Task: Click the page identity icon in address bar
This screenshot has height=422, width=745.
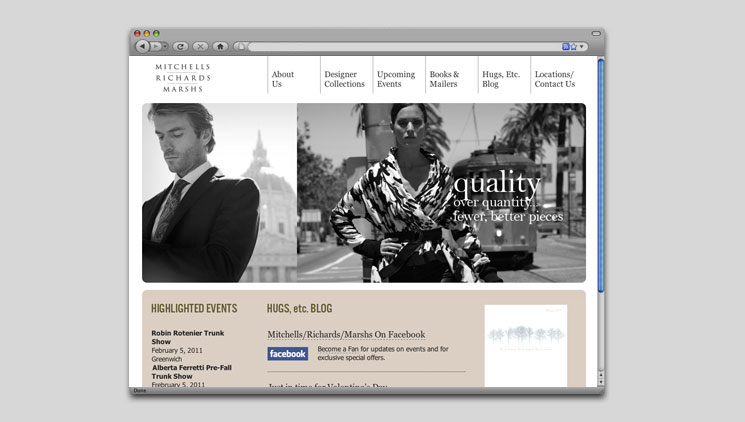Action: [241, 47]
